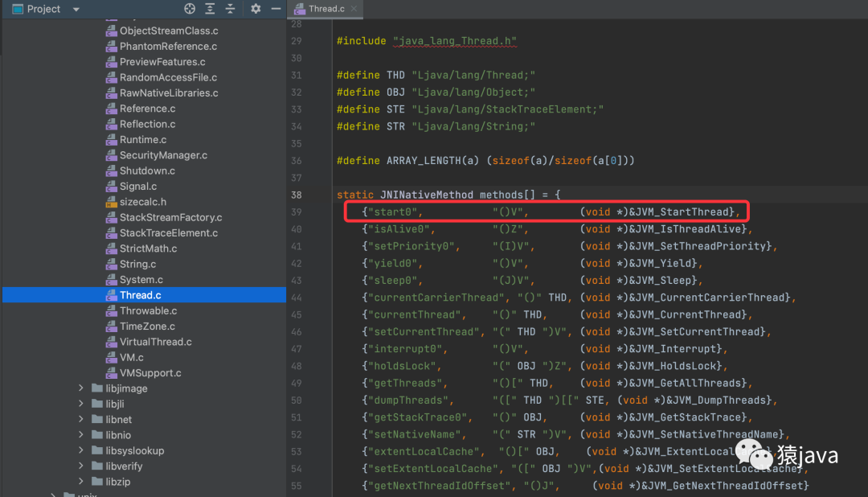The width and height of the screenshot is (868, 497).
Task: Click the sizecalc.h header file icon
Action: [111, 202]
